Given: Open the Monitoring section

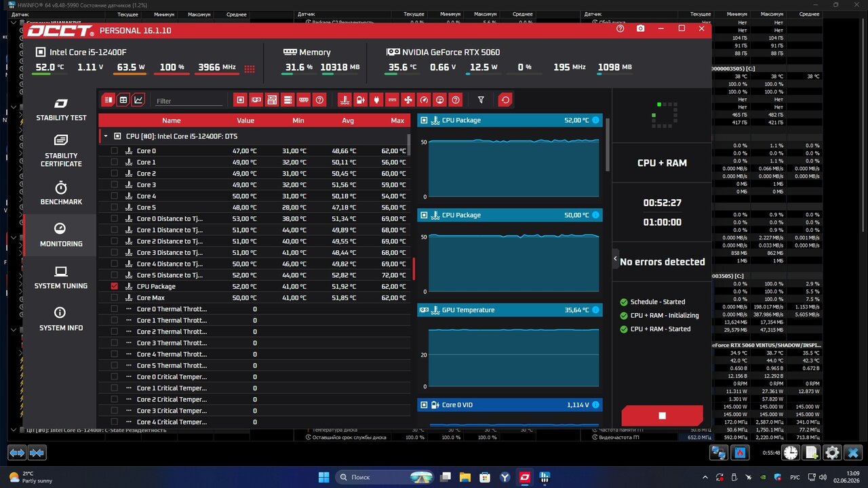Looking at the screenshot, I should pyautogui.click(x=61, y=235).
